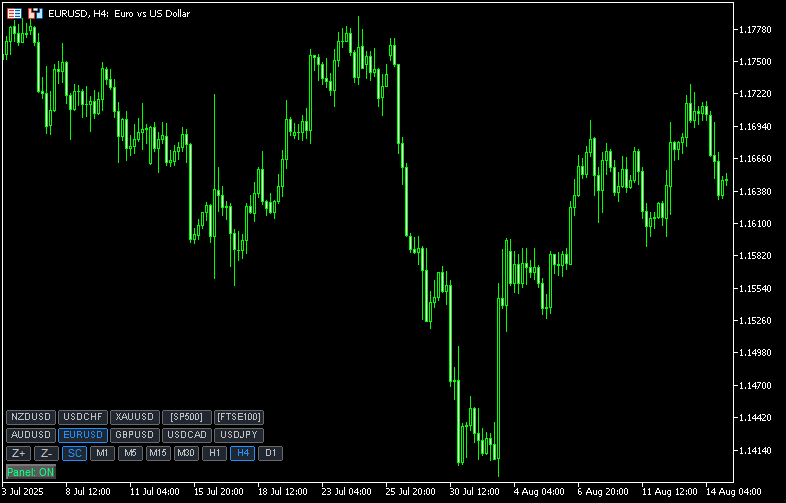Change timeframe to M15
Screen dimensions: 786x503
click(x=158, y=453)
